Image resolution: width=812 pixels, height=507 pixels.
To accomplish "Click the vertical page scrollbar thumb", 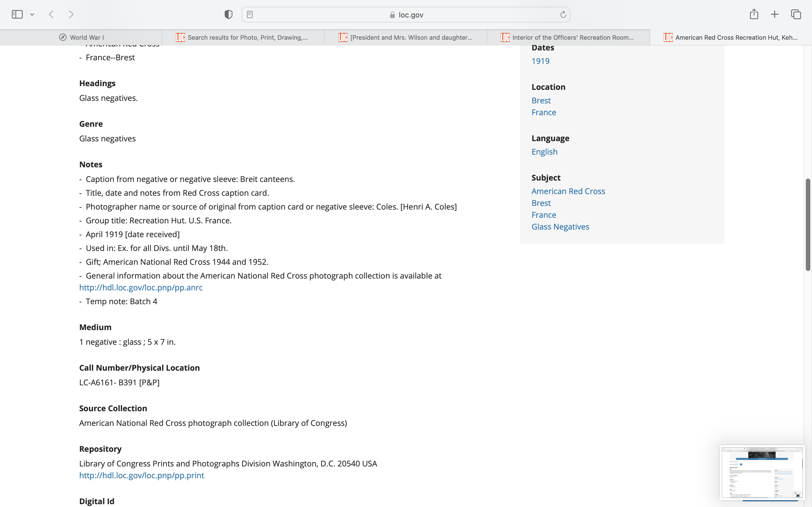I will (x=808, y=225).
